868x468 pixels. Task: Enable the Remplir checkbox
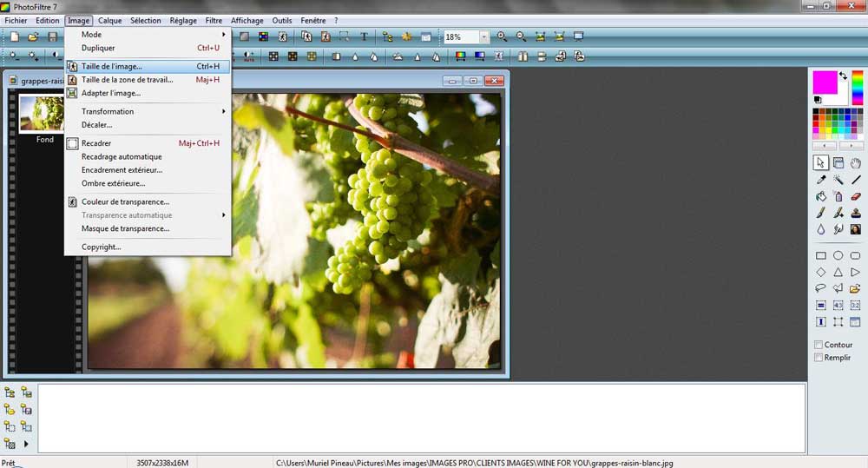(x=819, y=358)
